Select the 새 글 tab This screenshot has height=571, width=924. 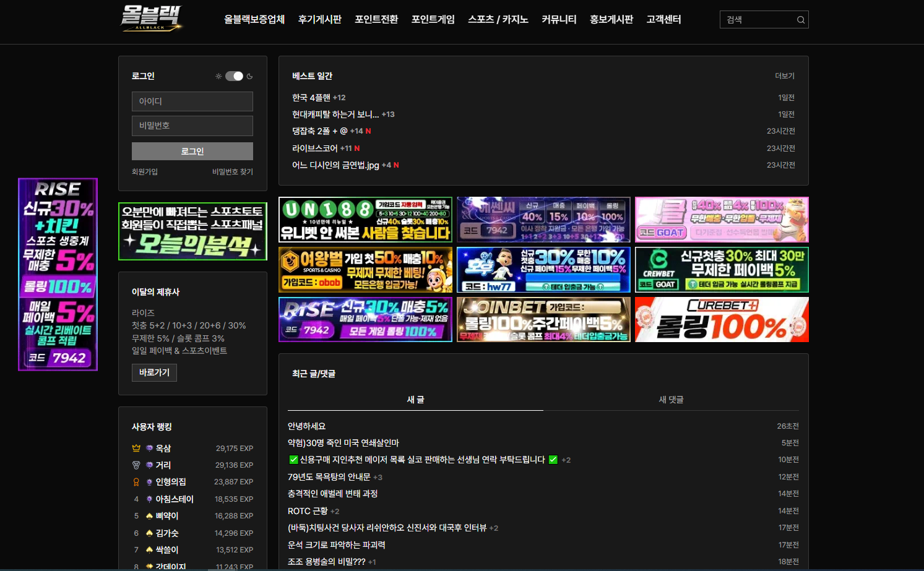[x=415, y=400]
